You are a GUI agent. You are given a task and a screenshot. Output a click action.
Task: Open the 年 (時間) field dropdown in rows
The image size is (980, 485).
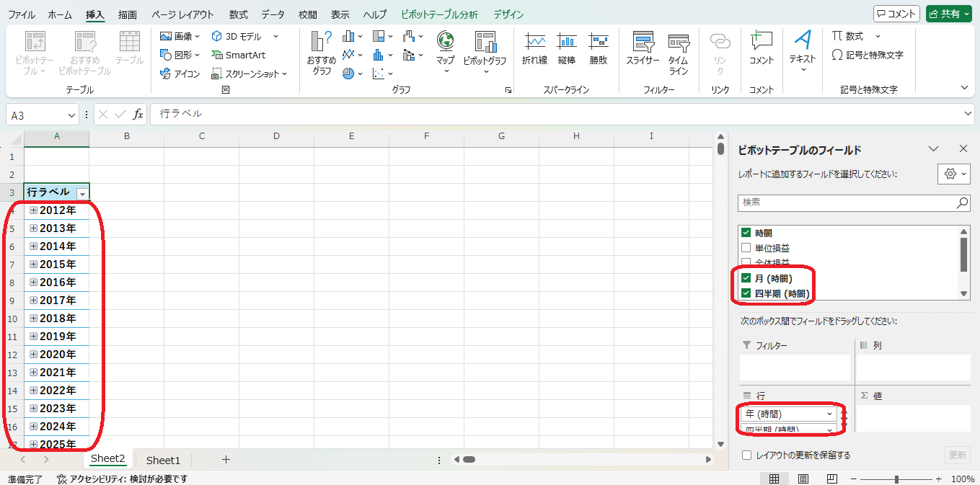pyautogui.click(x=829, y=414)
